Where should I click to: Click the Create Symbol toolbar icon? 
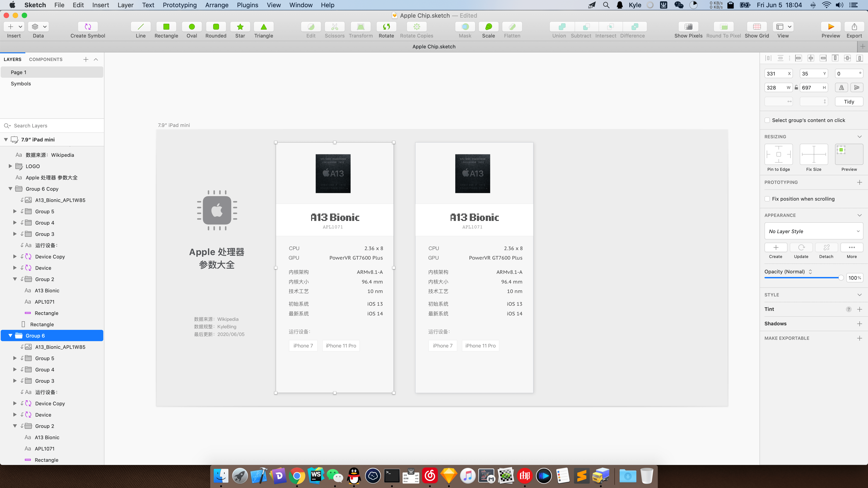[x=88, y=27]
